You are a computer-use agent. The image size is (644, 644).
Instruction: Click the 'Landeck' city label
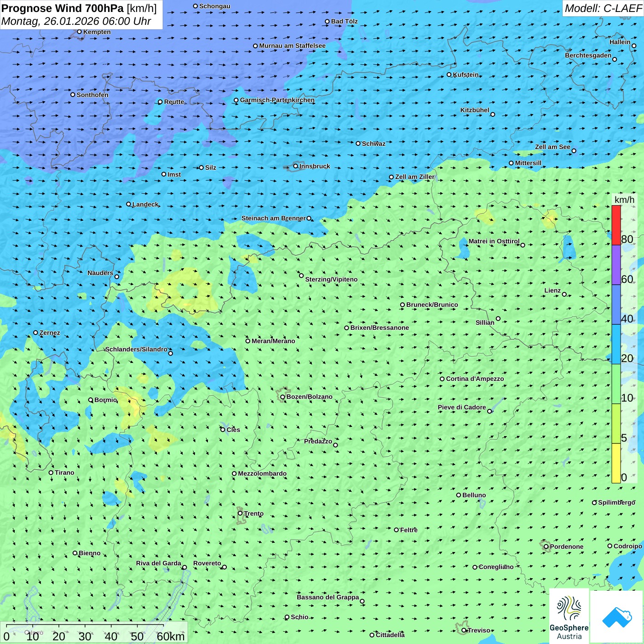click(x=145, y=204)
